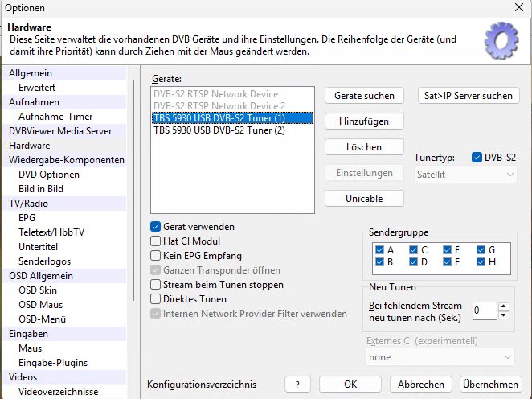Open the Aufnahmen settings category
532x399 pixels.
[x=34, y=102]
